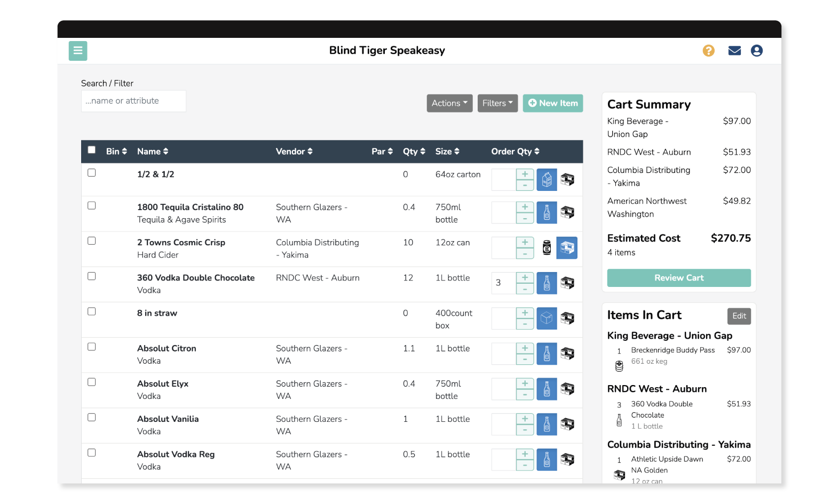This screenshot has width=839, height=504.
Task: Decrease order quantity for 360 Vodka Double Chocolate
Action: (525, 289)
